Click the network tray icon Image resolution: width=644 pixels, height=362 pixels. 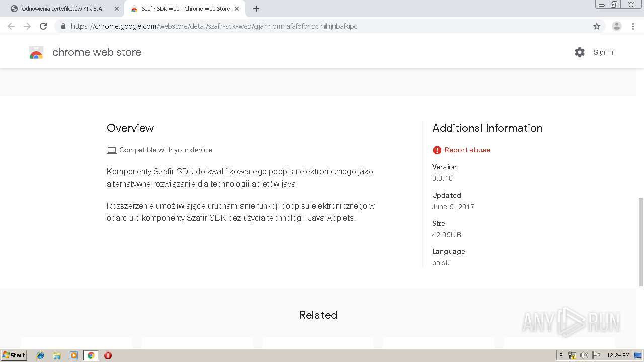pyautogui.click(x=572, y=355)
